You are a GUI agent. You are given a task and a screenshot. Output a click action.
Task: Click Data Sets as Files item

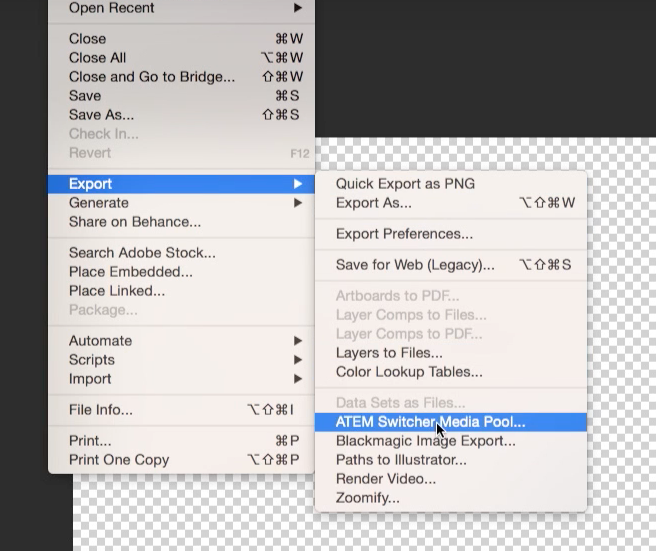tap(451, 403)
